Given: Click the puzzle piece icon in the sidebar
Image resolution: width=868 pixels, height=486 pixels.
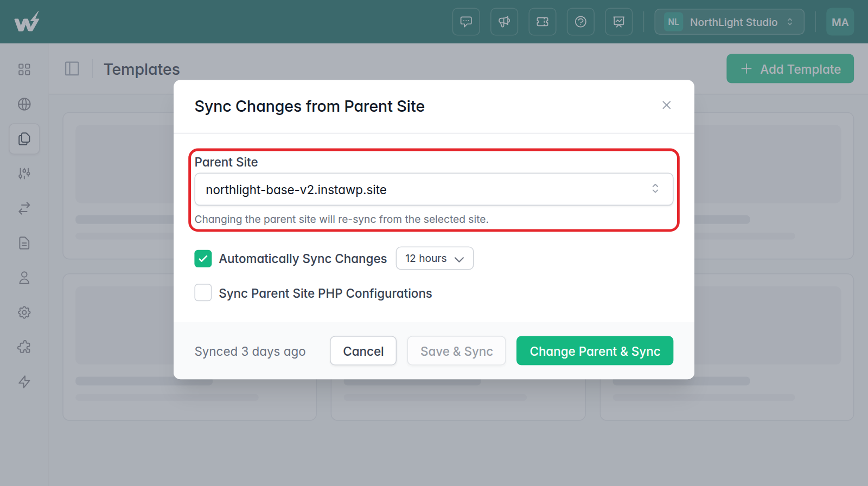Looking at the screenshot, I should [24, 347].
